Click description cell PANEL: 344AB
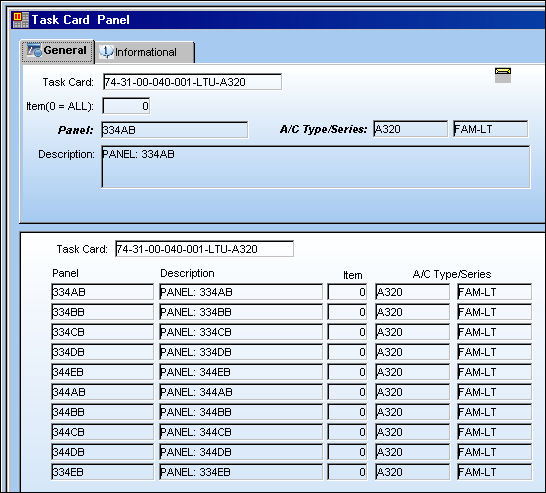Viewport: 546px width, 493px height. [x=241, y=392]
